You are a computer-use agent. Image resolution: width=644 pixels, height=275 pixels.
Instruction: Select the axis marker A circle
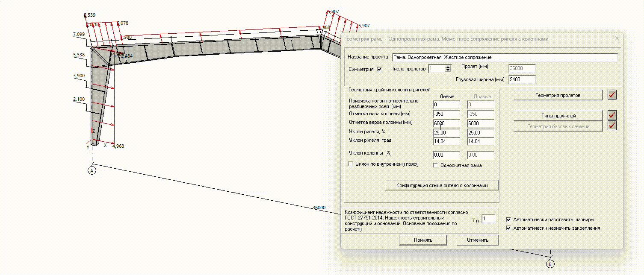click(92, 170)
